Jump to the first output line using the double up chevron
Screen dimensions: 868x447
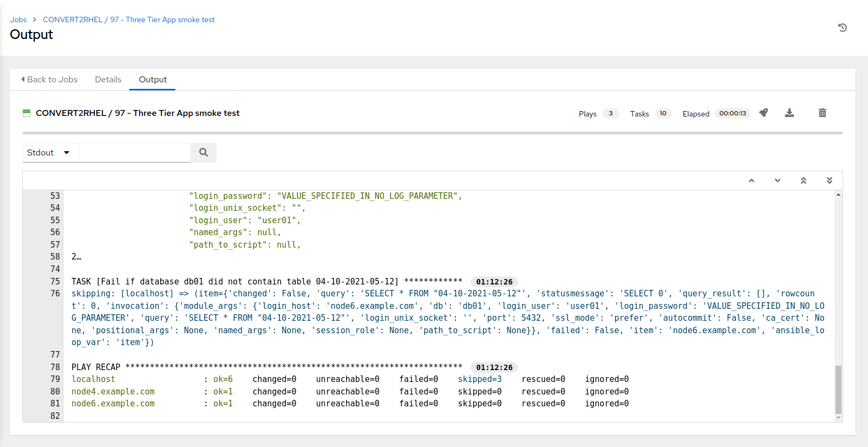[804, 180]
